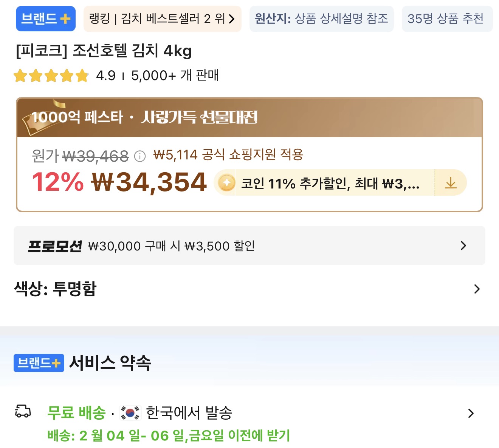Click the info icon beside original price
The height and width of the screenshot is (448, 499).
[x=140, y=156]
